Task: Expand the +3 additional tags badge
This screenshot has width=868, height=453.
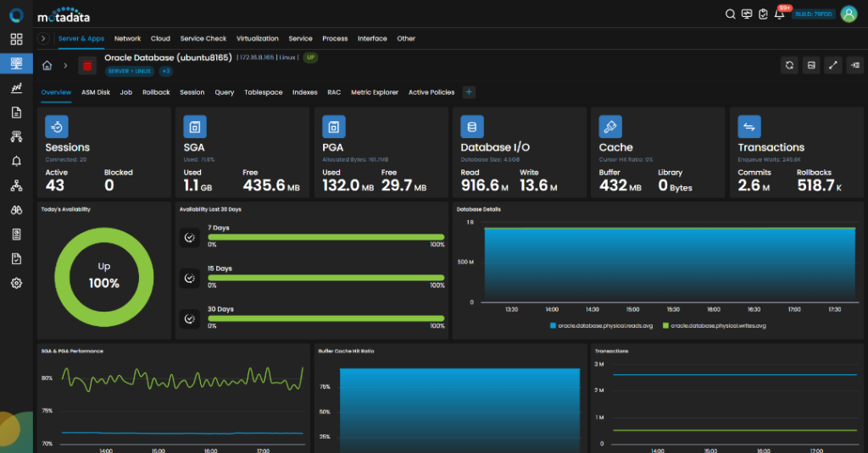Action: click(x=165, y=71)
